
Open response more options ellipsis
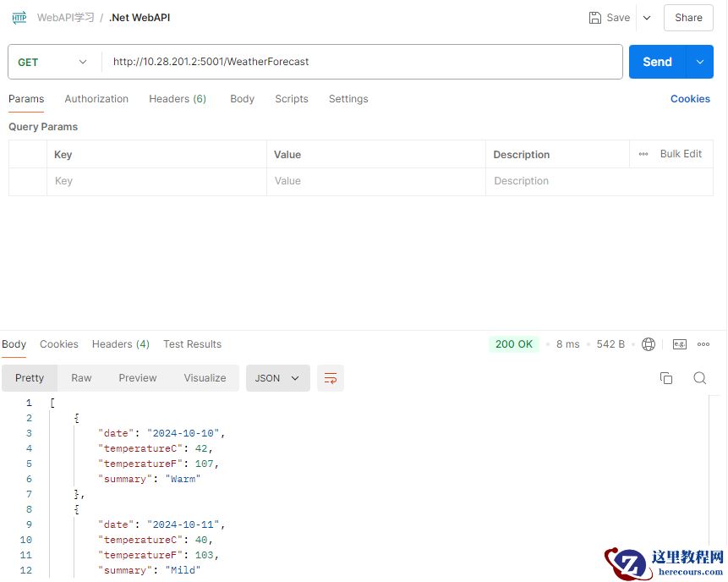[x=703, y=344]
